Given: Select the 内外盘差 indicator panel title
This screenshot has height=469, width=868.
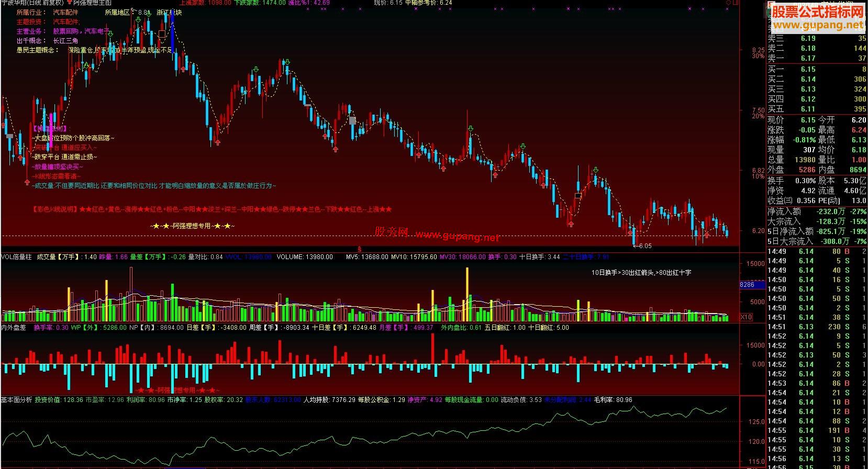Looking at the screenshot, I should tap(14, 328).
